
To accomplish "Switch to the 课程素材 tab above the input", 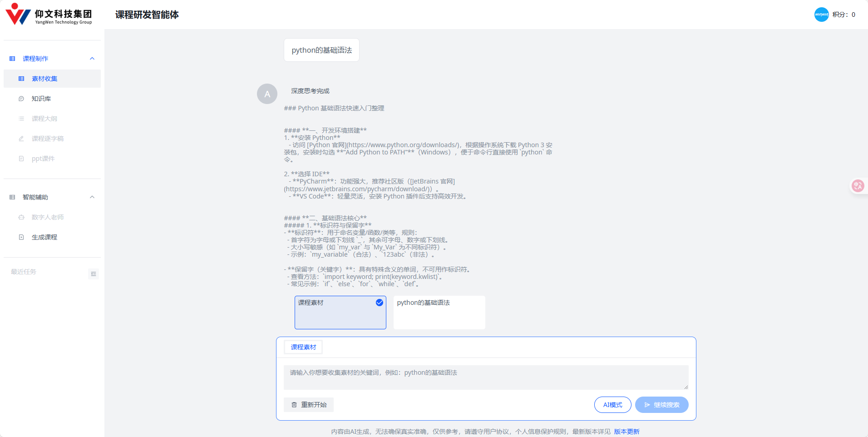I will click(303, 347).
